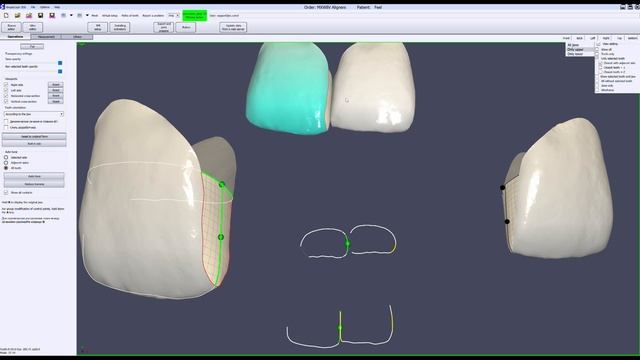Click the Reset button for Right side viewport
This screenshot has height=360, width=640.
56,84
